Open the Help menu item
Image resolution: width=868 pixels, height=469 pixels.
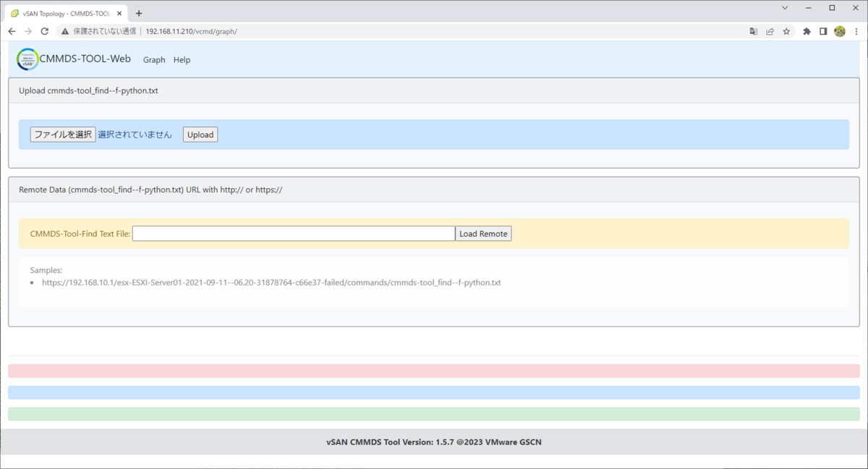click(x=182, y=60)
